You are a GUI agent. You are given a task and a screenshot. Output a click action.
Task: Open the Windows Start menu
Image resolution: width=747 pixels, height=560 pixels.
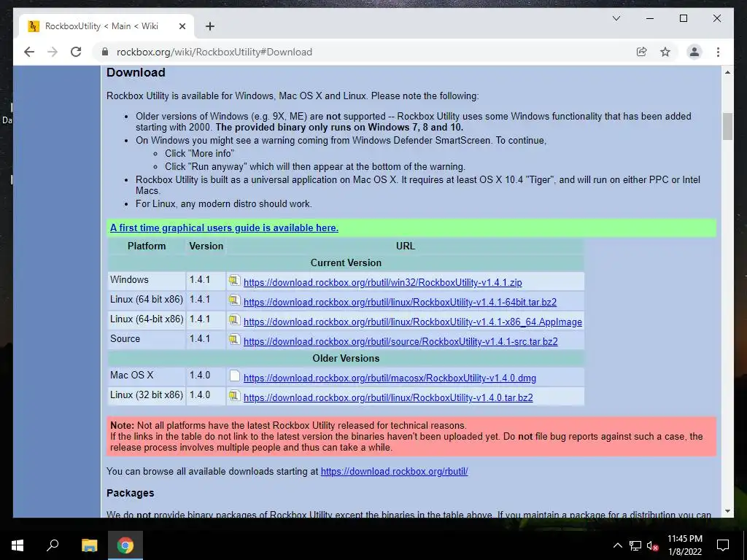tap(18, 545)
